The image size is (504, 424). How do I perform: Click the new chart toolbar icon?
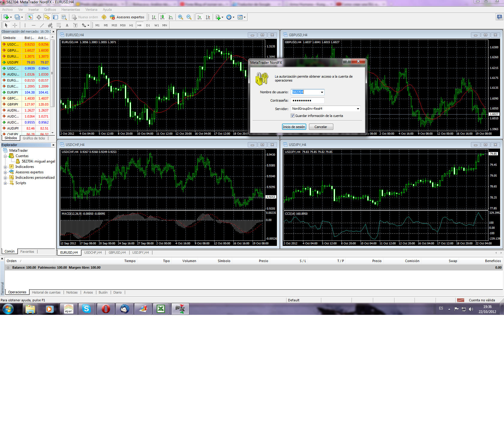(x=6, y=17)
